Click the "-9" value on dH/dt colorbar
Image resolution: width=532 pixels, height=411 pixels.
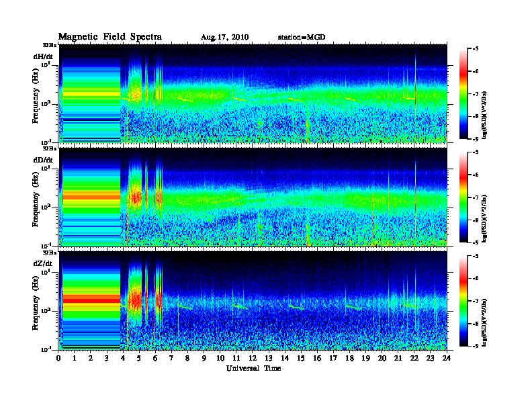tap(476, 139)
